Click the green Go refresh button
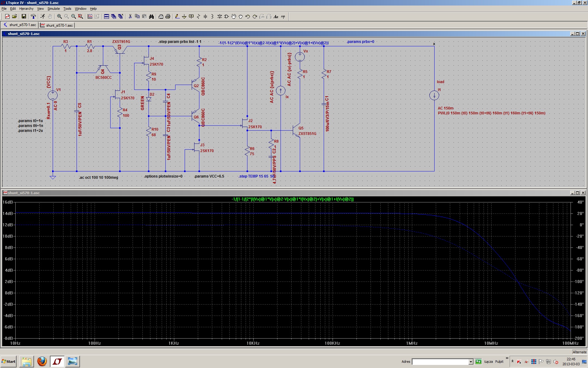The image size is (588, 368). pos(478,362)
